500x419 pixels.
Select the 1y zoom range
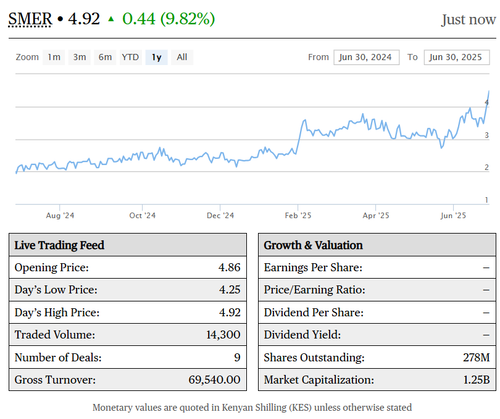[156, 57]
